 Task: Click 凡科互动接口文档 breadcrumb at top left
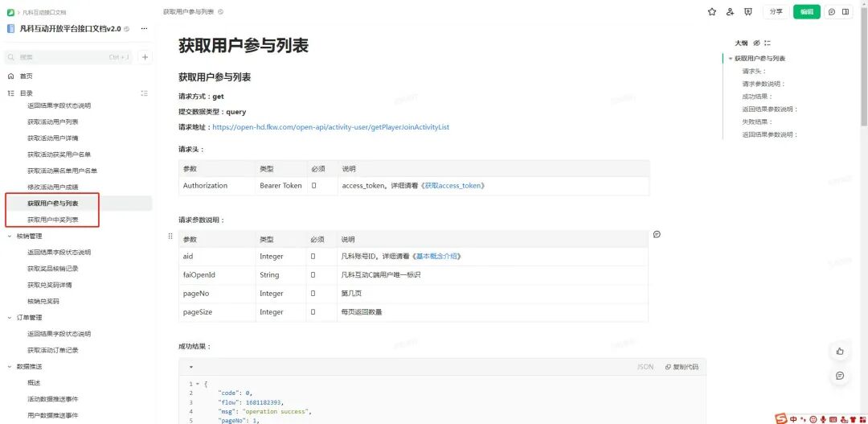45,11
